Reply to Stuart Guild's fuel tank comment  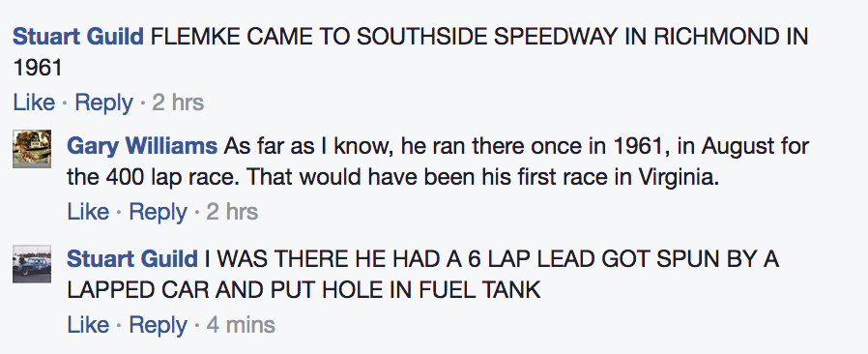[159, 325]
